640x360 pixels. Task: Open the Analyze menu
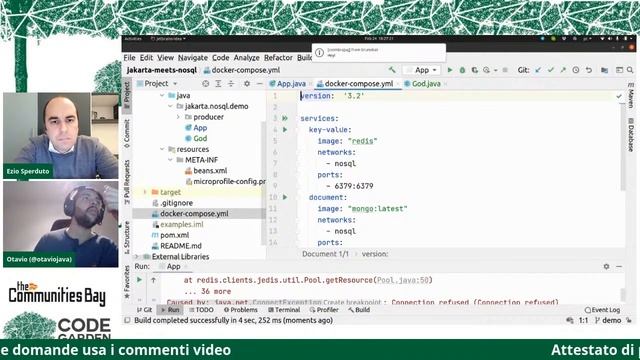(247, 58)
